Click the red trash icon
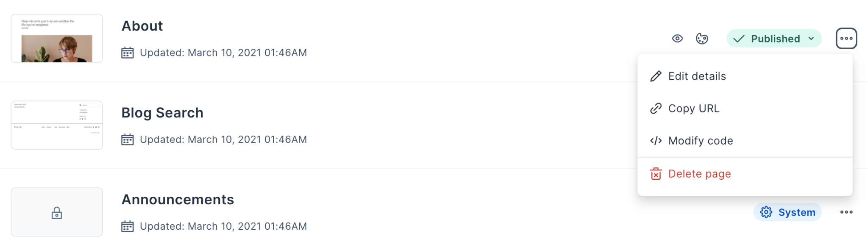The image size is (868, 245). click(x=656, y=174)
